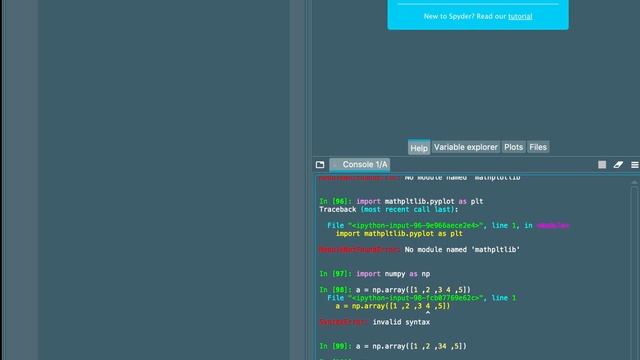Click the console vertical scrollbar
The image size is (640, 360).
[x=634, y=269]
